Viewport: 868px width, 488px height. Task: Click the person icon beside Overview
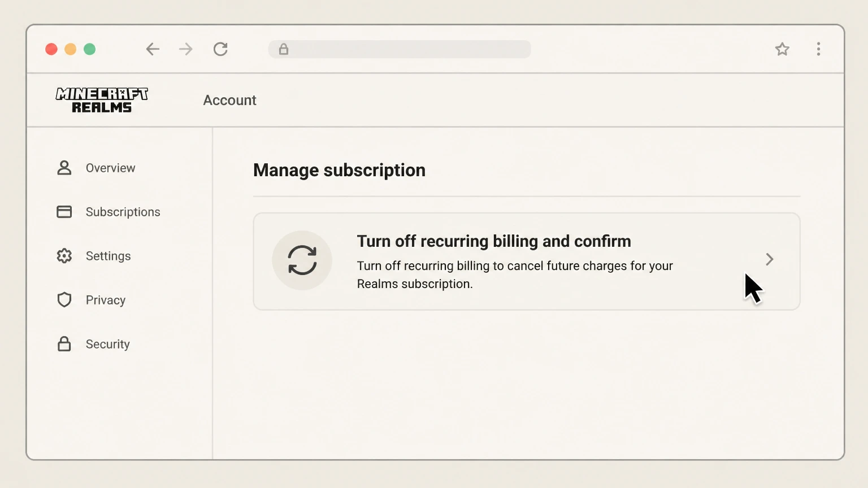tap(64, 168)
